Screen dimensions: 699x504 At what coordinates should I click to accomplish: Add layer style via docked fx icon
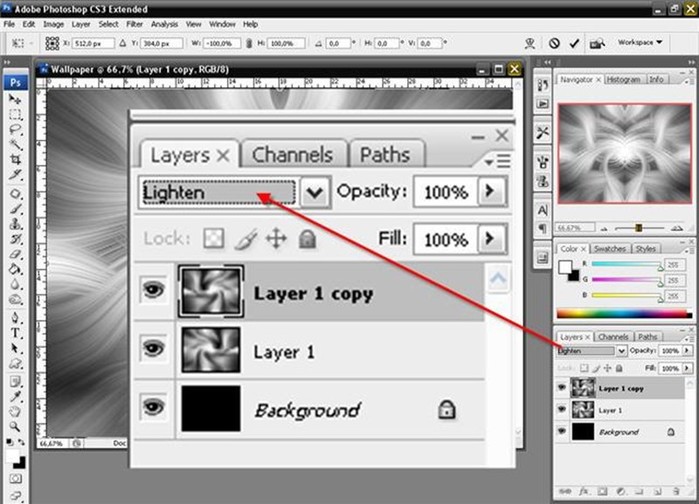click(584, 491)
